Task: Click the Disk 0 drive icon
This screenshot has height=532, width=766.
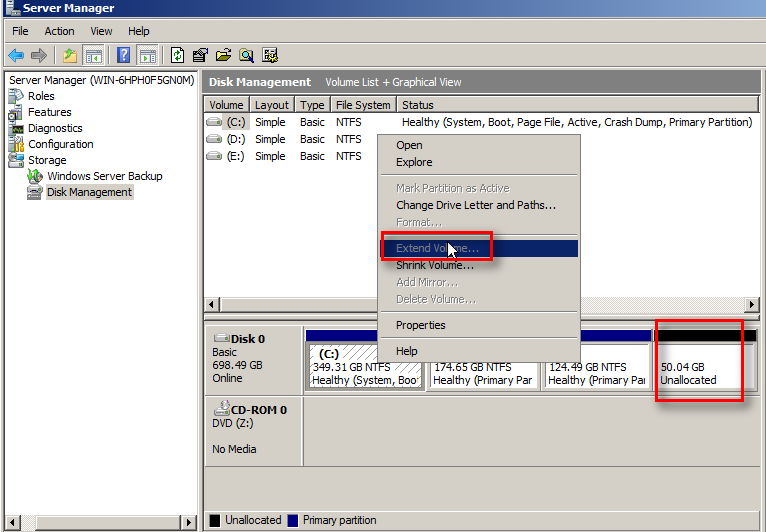Action: click(x=221, y=338)
